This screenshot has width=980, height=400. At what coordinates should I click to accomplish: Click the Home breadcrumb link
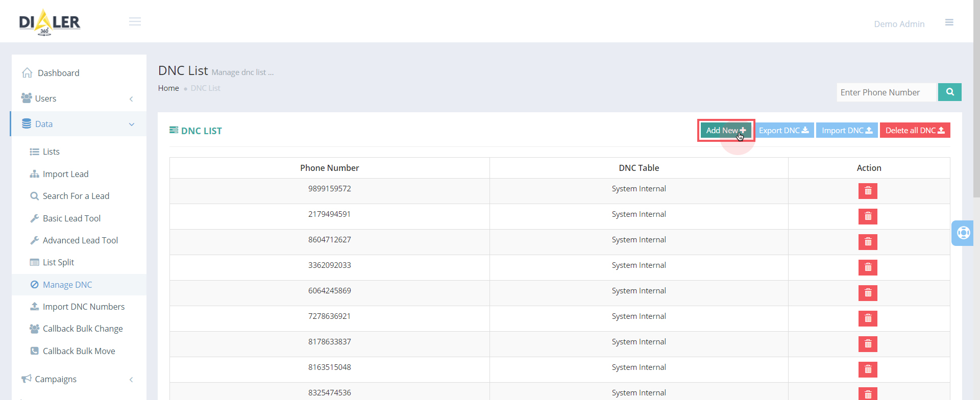(x=168, y=88)
